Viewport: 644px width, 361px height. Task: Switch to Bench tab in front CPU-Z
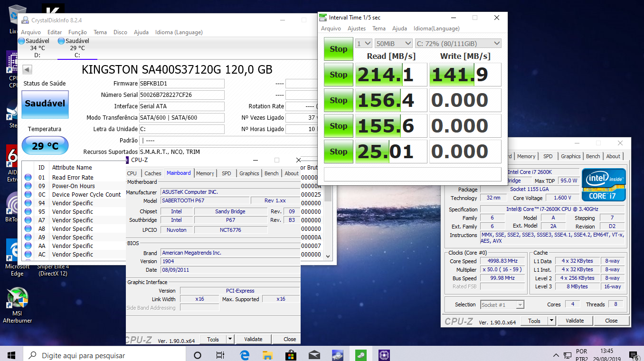[x=272, y=173]
